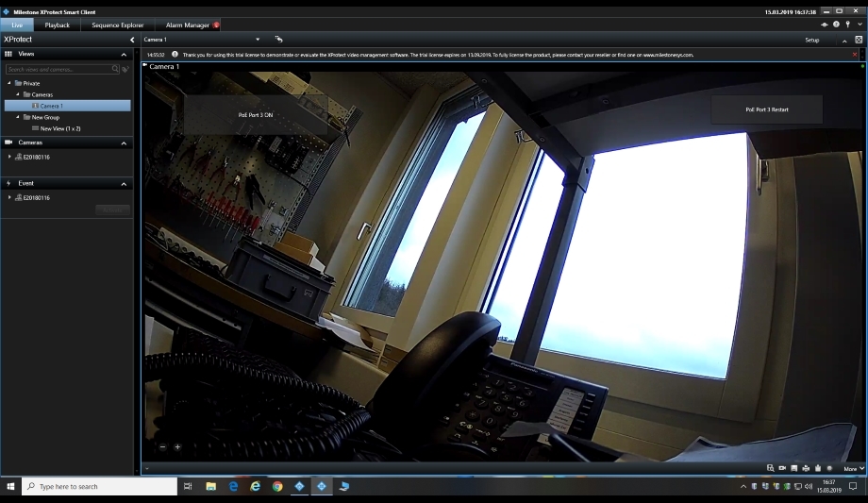Switch to the Playback tab
Image resolution: width=868 pixels, height=503 pixels.
point(57,25)
